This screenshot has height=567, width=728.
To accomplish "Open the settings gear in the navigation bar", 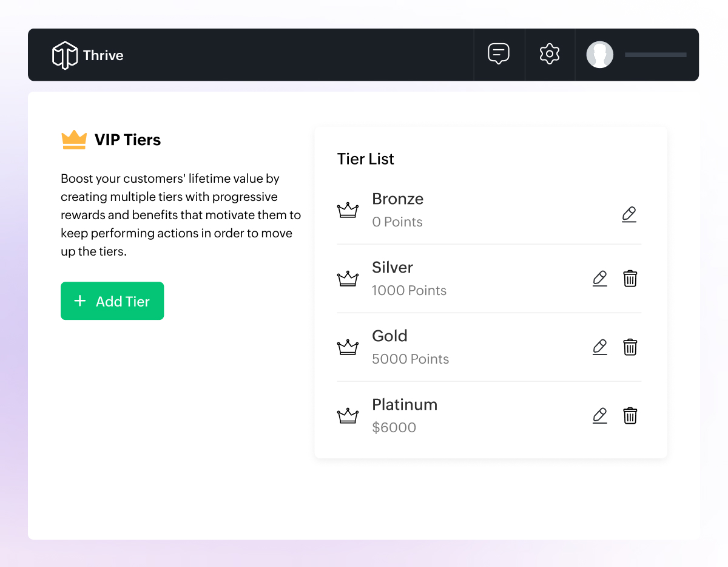I will [549, 54].
